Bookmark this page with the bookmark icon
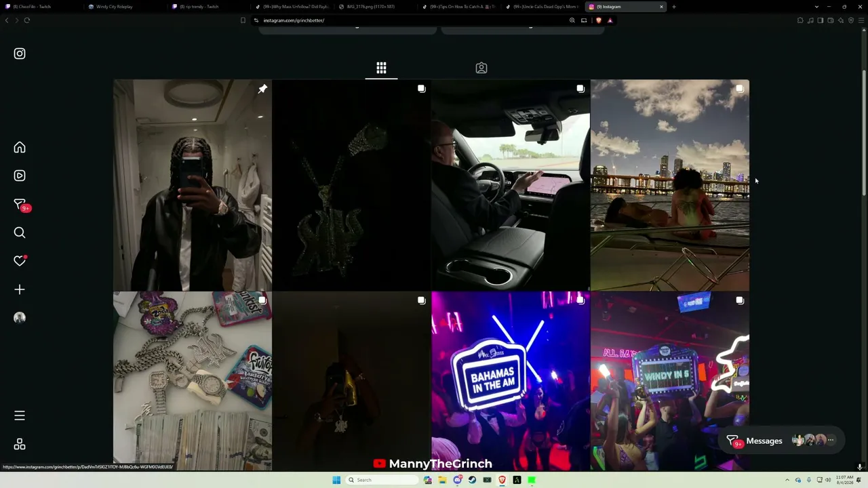This screenshot has width=868, height=488. click(243, 20)
